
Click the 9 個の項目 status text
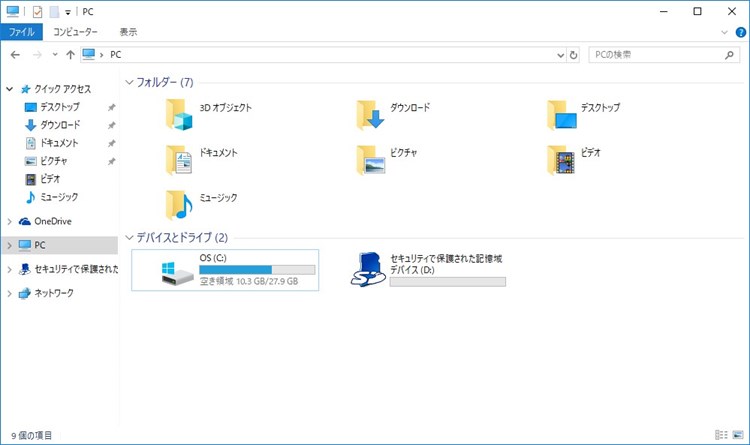coord(32,435)
